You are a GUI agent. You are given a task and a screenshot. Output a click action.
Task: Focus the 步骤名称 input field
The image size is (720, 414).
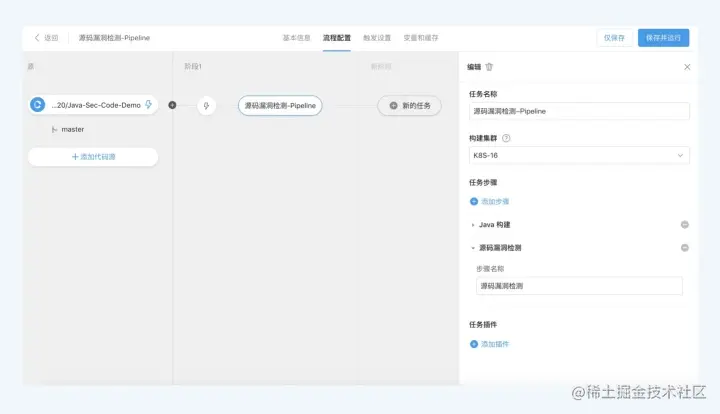579,286
